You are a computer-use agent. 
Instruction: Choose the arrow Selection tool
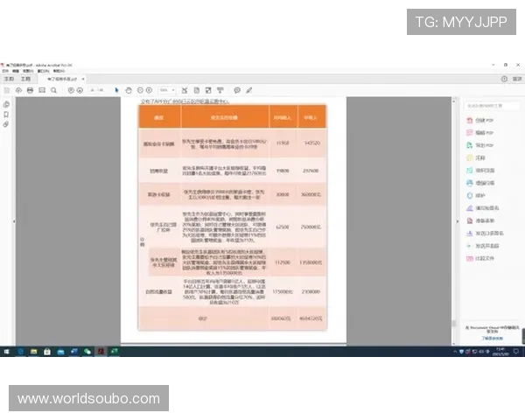point(117,90)
